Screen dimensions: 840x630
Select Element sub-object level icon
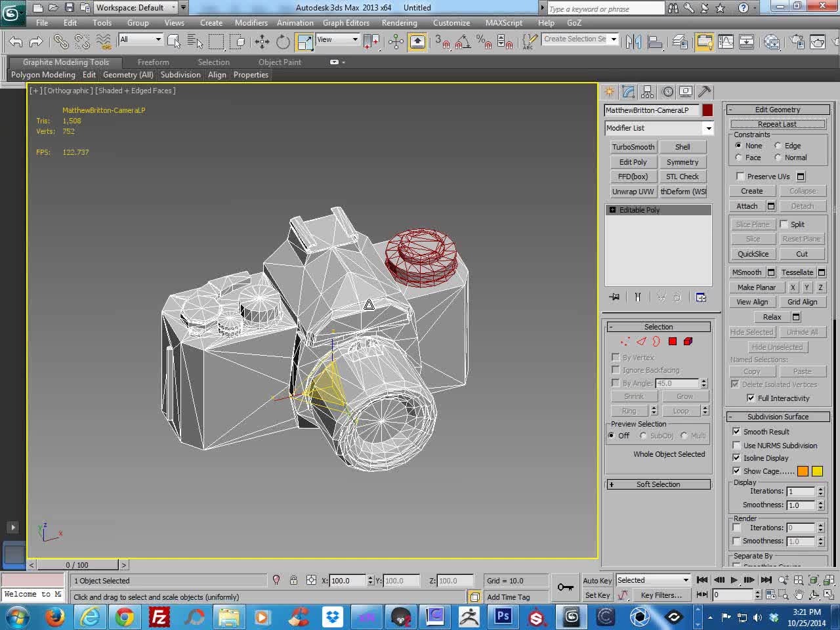[x=688, y=341]
